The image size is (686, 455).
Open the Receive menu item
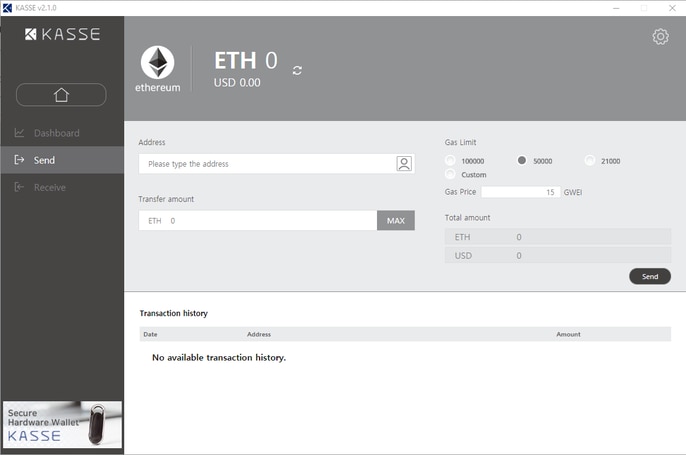coord(62,187)
